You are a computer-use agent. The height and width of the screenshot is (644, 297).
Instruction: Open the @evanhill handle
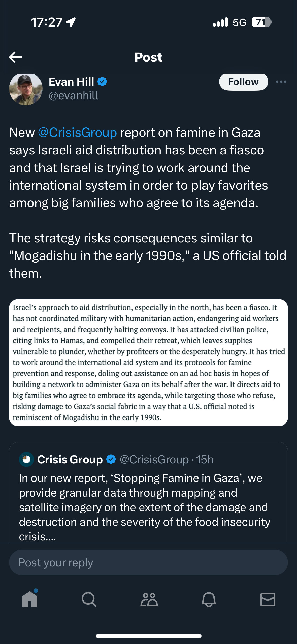(x=74, y=95)
